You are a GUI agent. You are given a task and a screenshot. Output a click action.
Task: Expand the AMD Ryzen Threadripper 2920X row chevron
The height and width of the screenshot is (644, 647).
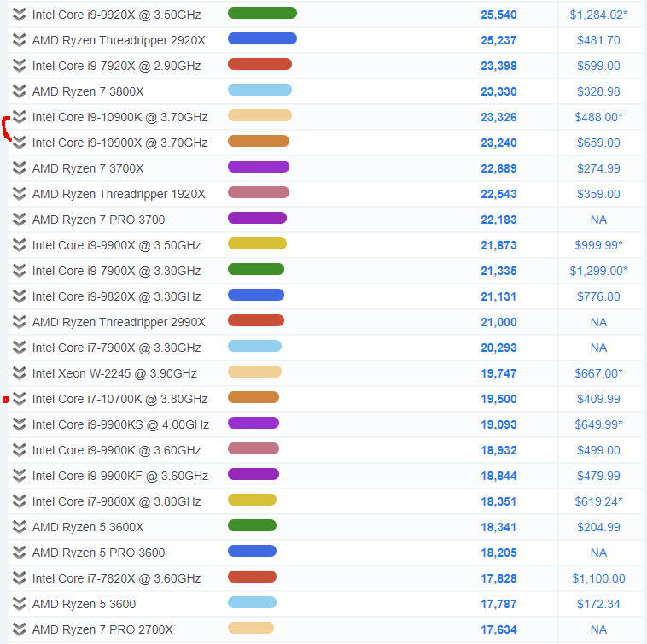pyautogui.click(x=19, y=40)
